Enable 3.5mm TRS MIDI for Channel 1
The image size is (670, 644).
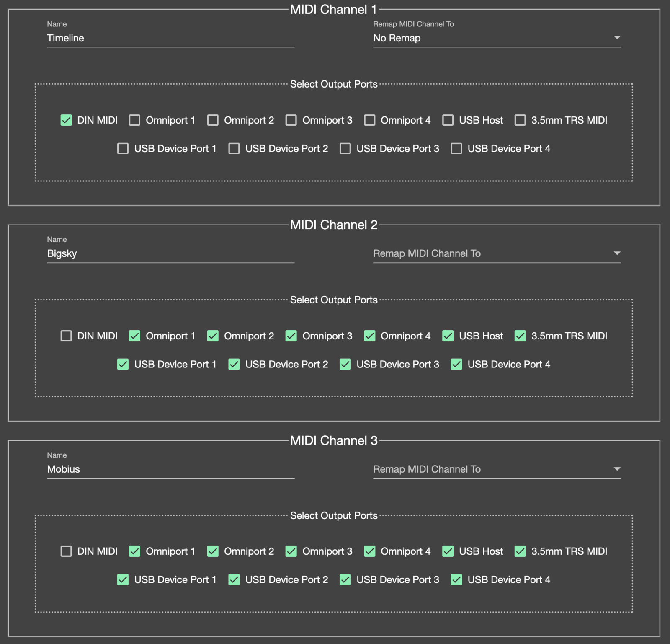[520, 120]
